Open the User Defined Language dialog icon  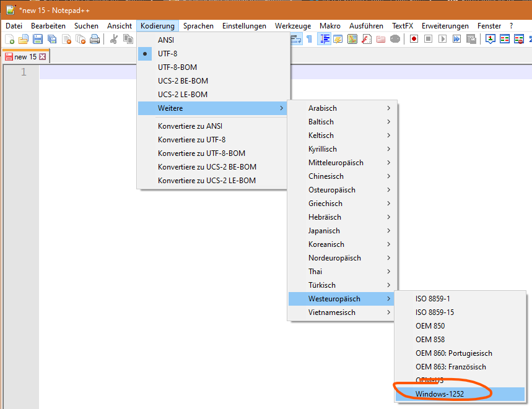338,40
